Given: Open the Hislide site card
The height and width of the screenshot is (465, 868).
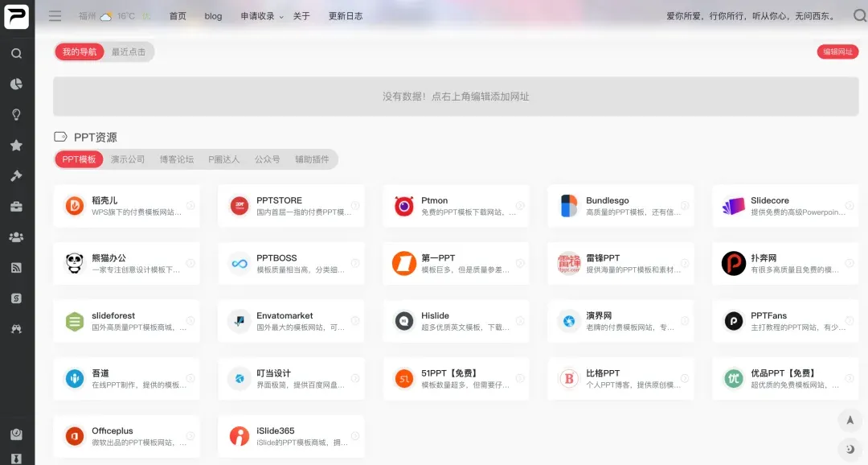Looking at the screenshot, I should point(456,321).
